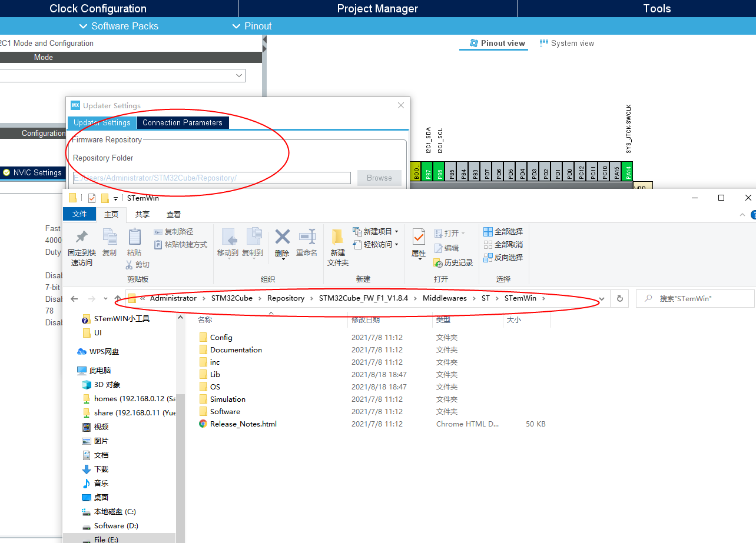Switch to the View ribbon tab
The image size is (756, 543).
(x=174, y=215)
